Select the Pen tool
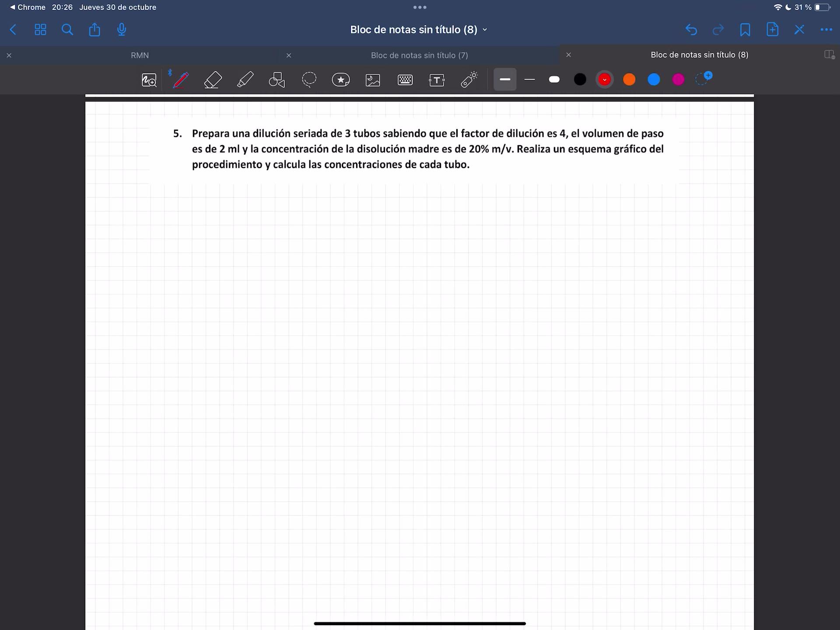The image size is (840, 630). 181,80
